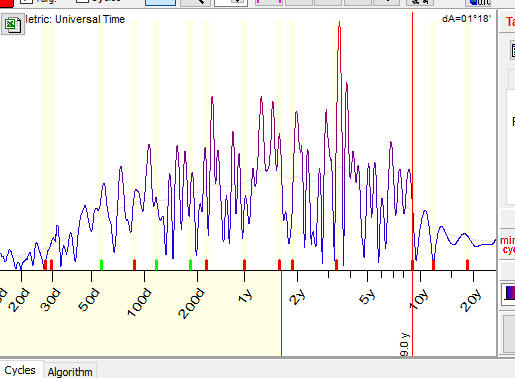Select the red marker just left of 20y
This screenshot has width=515, height=378.
click(x=467, y=265)
